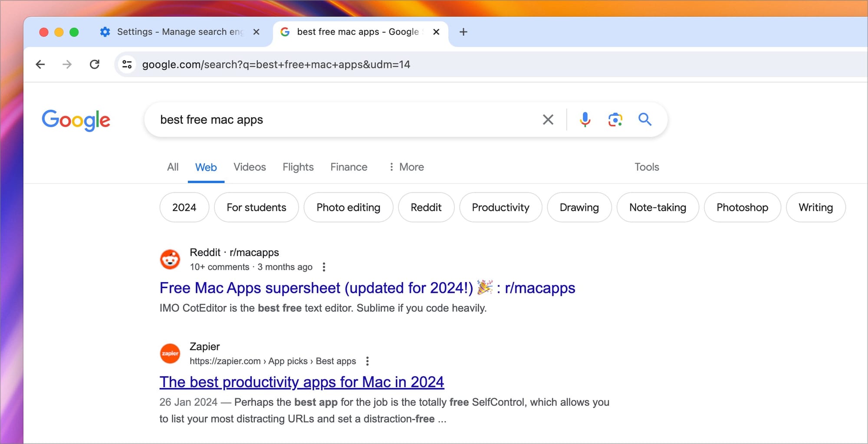Viewport: 868px width, 444px height.
Task: Reload the page with the refresh icon
Action: [95, 65]
